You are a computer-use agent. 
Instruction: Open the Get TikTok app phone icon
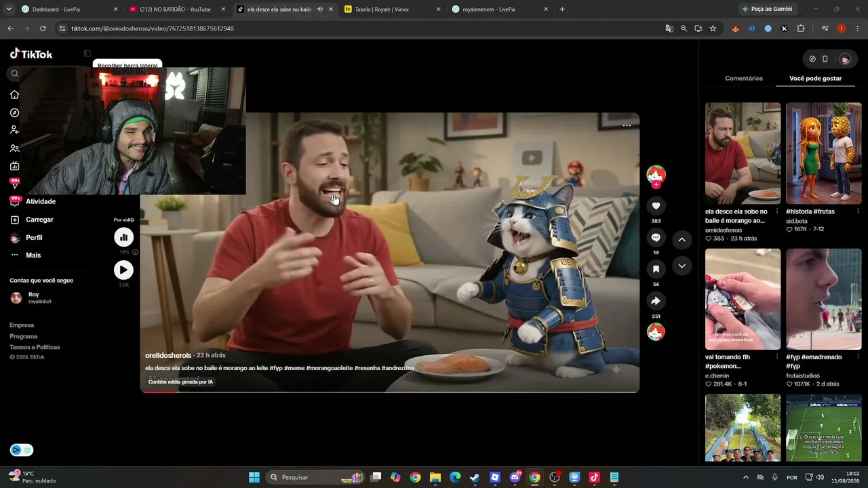click(825, 59)
